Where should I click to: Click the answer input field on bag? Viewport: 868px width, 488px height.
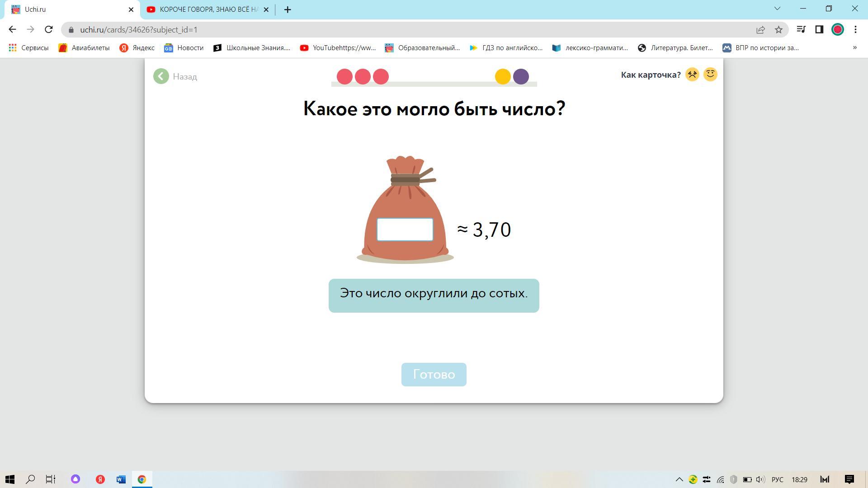[405, 230]
